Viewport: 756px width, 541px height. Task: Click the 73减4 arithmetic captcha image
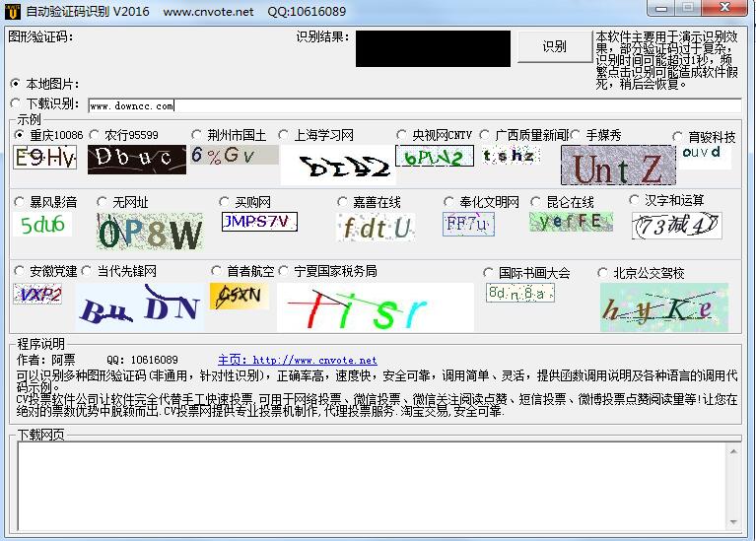pyautogui.click(x=677, y=226)
